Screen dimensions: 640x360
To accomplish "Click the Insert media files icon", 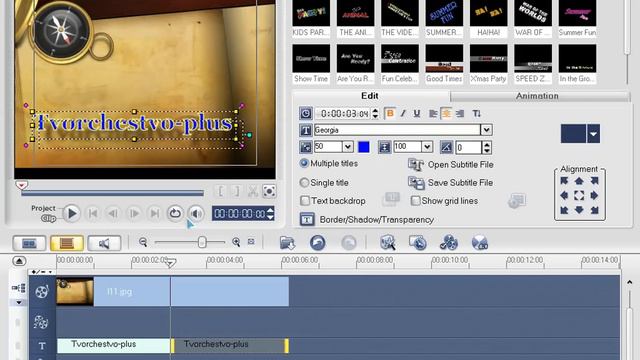I will click(x=287, y=243).
